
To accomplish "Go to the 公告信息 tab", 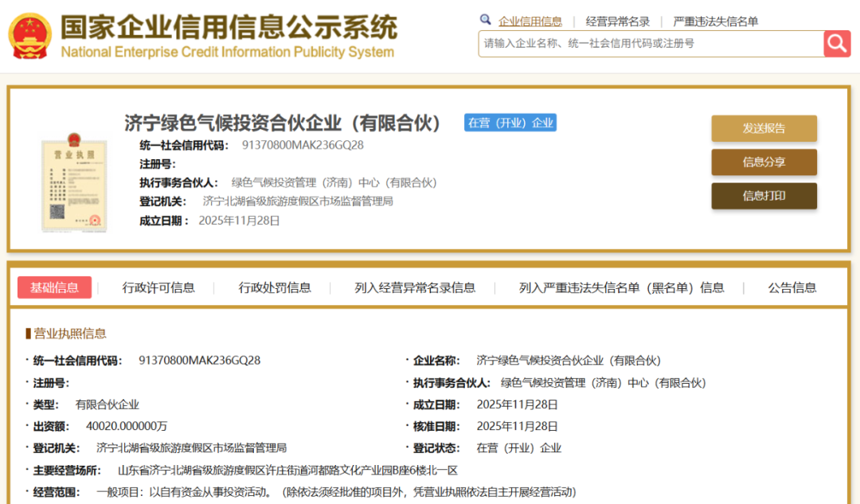I will (x=792, y=288).
